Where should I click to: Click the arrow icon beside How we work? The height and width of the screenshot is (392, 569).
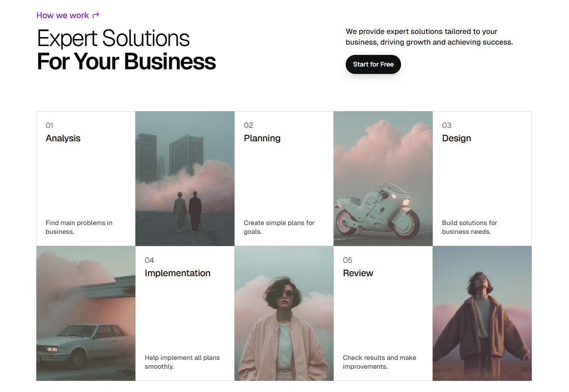[96, 15]
